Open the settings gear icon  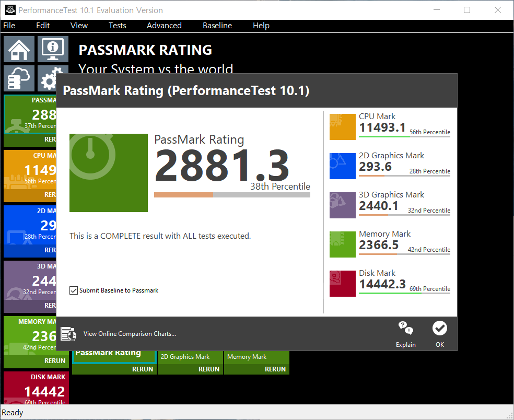(47, 78)
